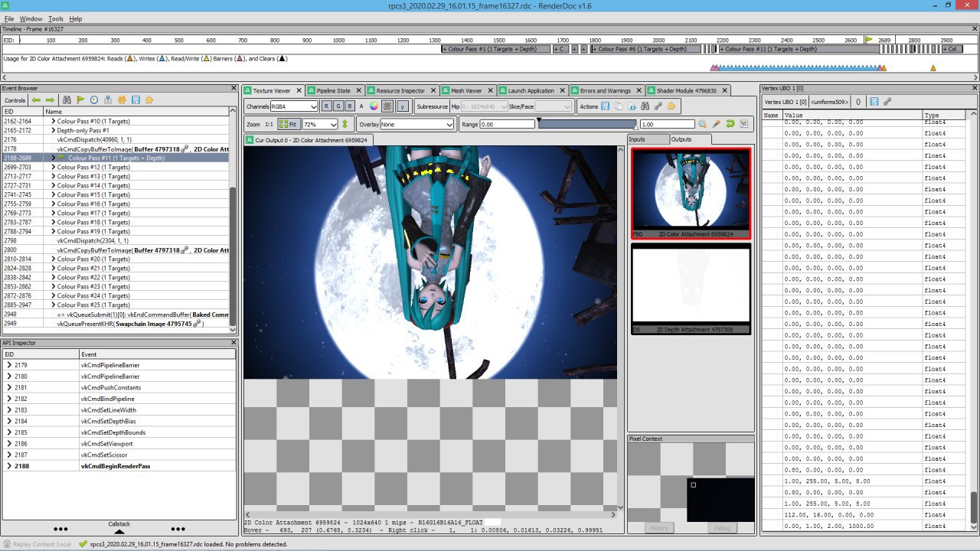Open the Overlay None dropdown
The height and width of the screenshot is (551, 980).
tap(417, 124)
